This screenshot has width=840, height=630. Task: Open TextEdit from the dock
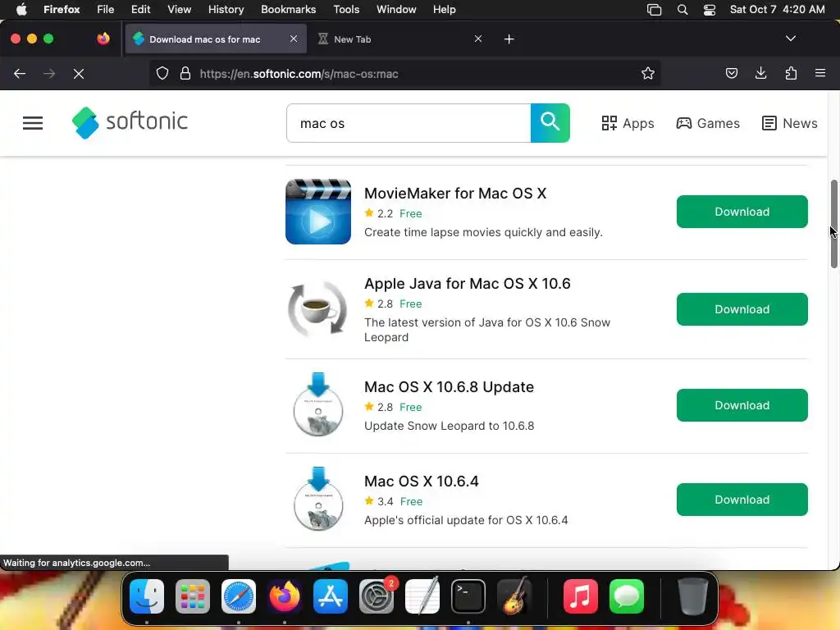click(422, 596)
